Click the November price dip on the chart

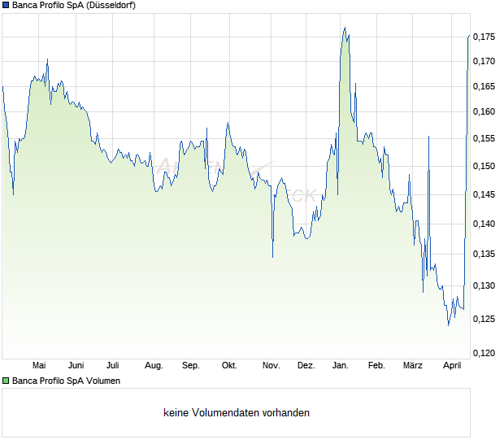272,257
